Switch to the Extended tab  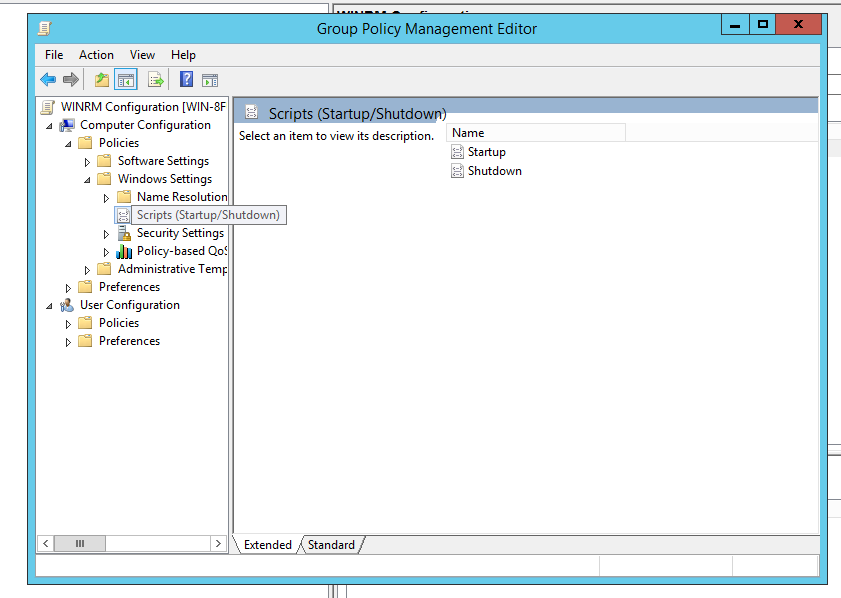click(x=268, y=545)
